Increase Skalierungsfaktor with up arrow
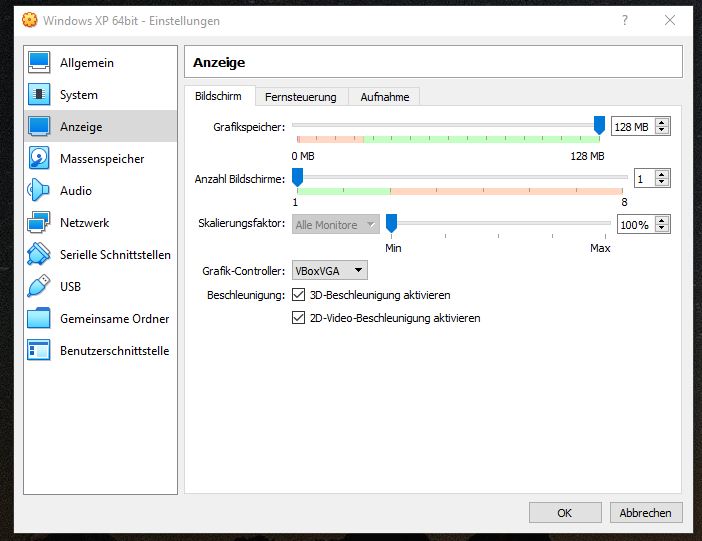Image resolution: width=702 pixels, height=541 pixels. click(x=662, y=220)
